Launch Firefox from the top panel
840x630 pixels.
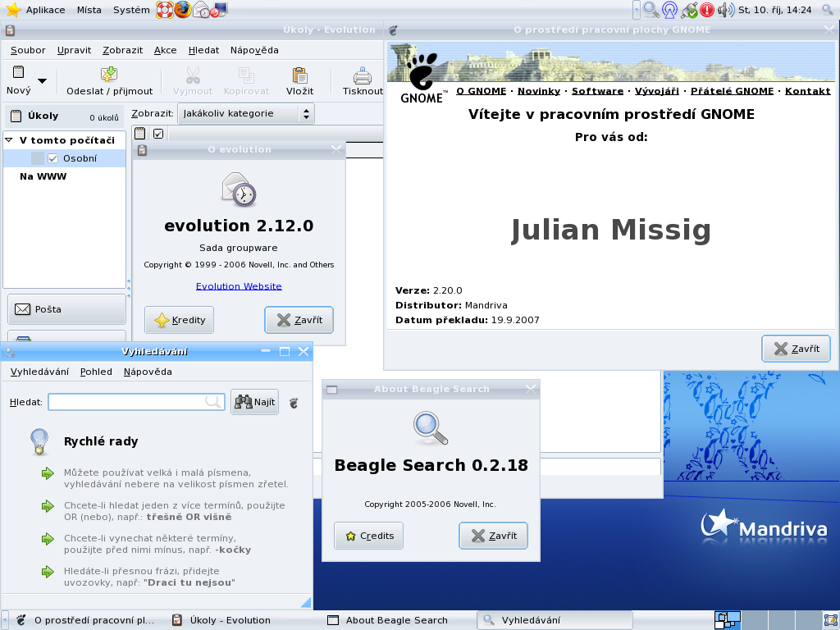183,10
